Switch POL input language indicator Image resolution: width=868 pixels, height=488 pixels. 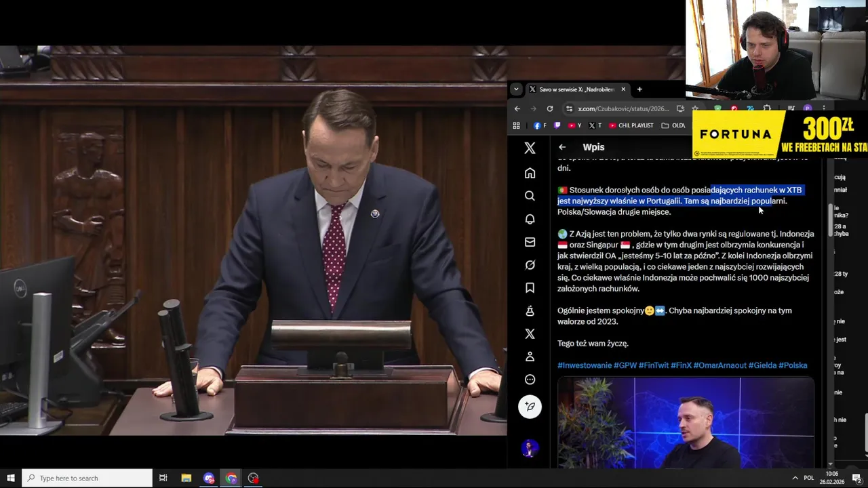point(809,478)
